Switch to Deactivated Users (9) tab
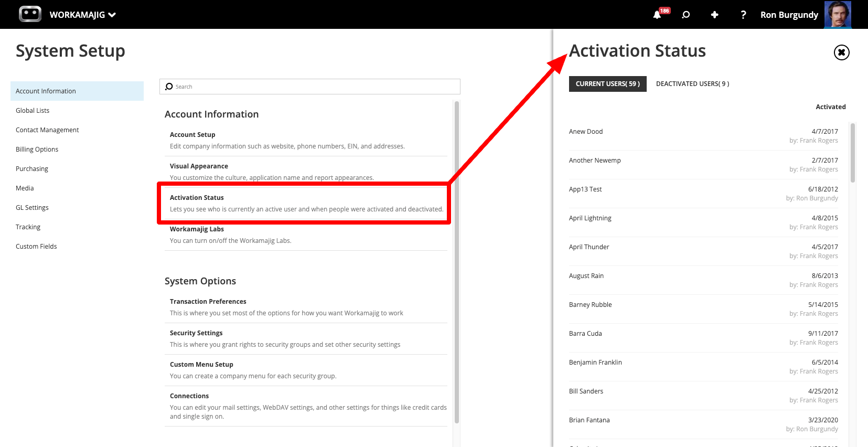This screenshot has height=447, width=868. click(692, 84)
